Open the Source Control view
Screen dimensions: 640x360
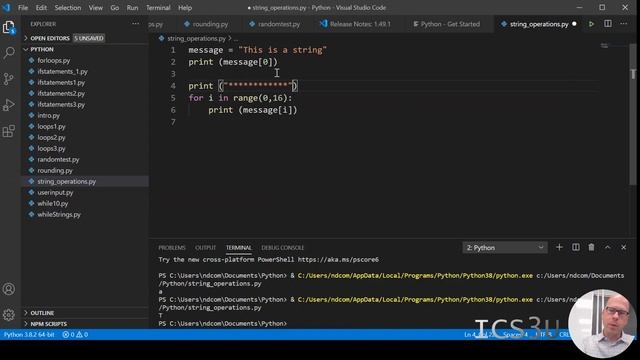pos(9,79)
